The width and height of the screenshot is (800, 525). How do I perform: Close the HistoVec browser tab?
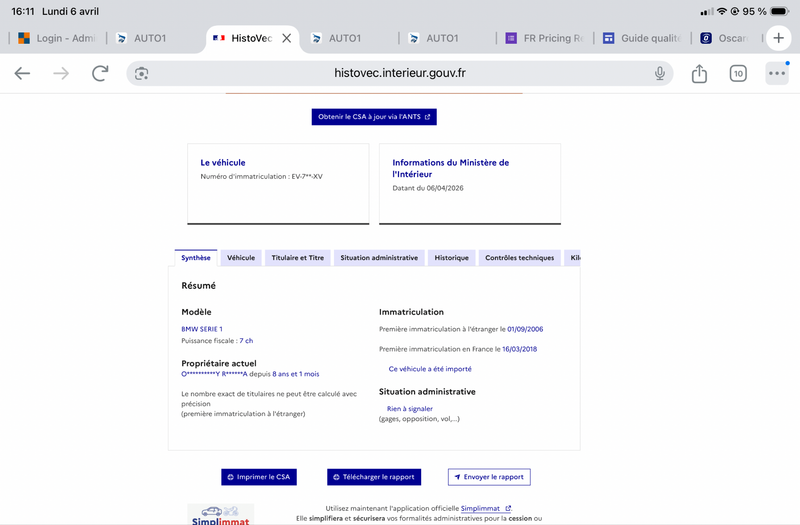286,38
